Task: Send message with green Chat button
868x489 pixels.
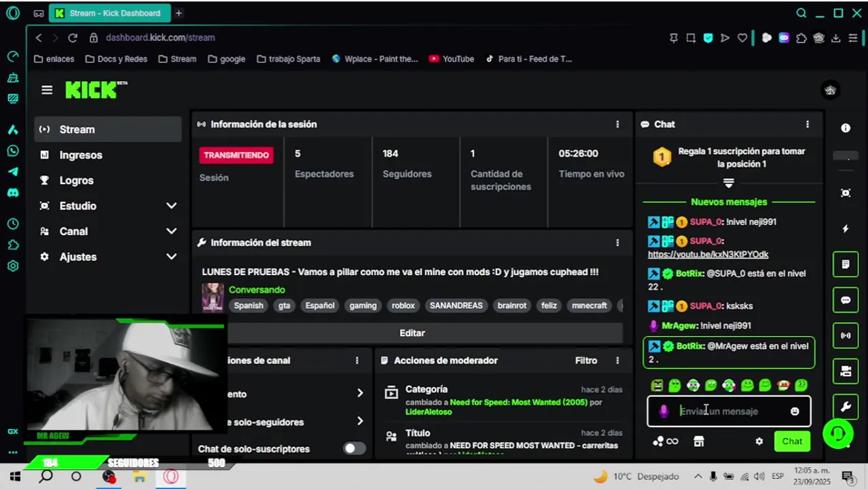Action: pyautogui.click(x=792, y=441)
